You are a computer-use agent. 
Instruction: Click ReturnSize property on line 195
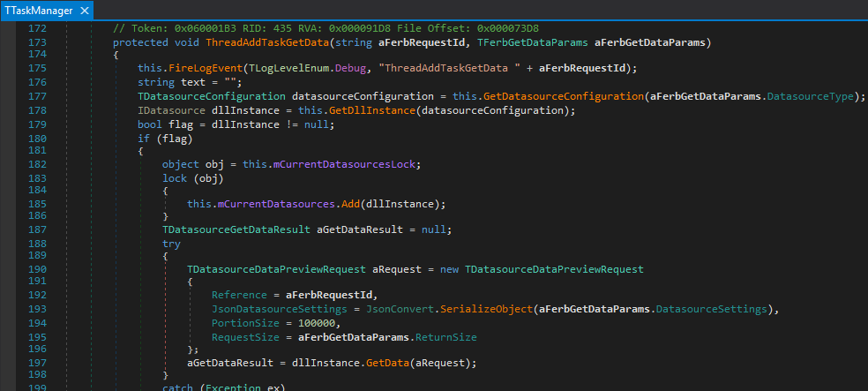coord(446,337)
